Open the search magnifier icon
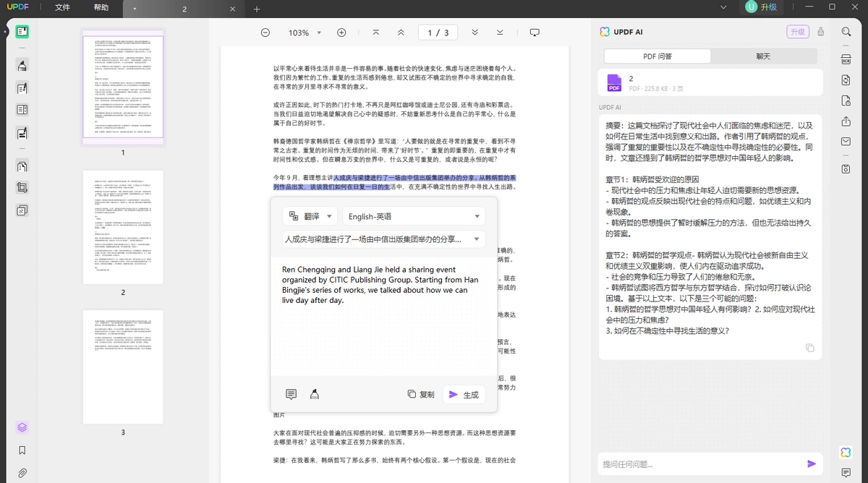Image resolution: width=868 pixels, height=483 pixels. [x=846, y=32]
